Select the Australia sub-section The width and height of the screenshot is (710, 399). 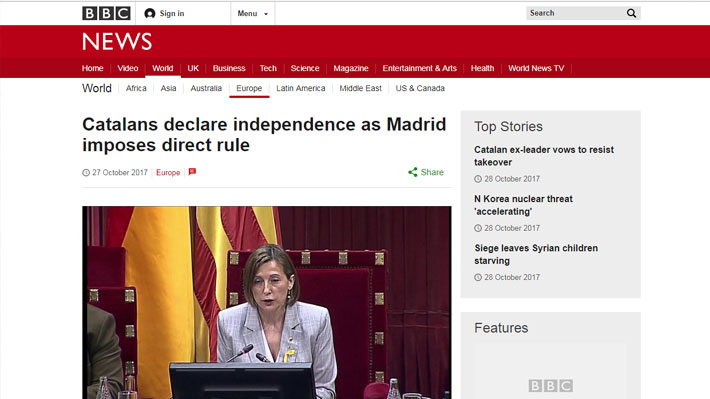coord(206,88)
